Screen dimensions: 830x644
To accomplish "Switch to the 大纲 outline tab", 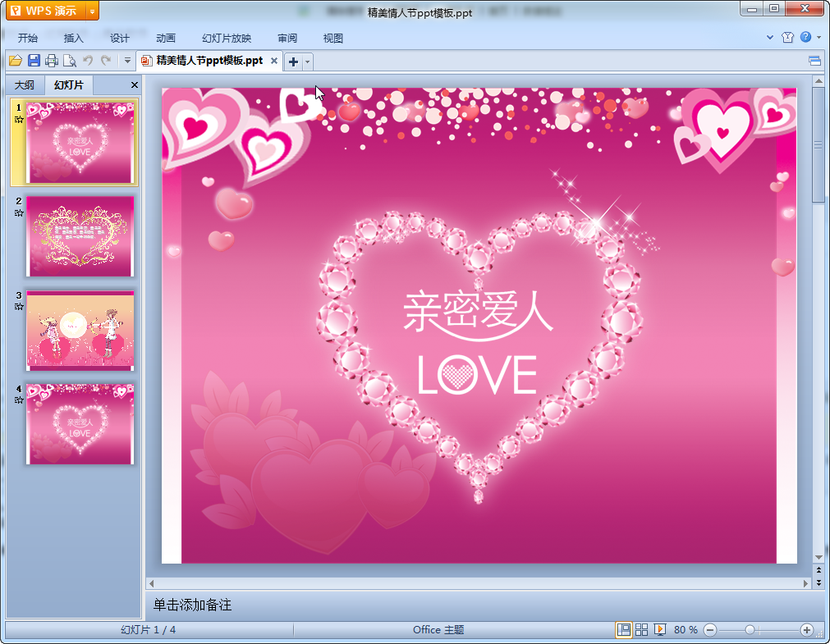I will point(25,84).
